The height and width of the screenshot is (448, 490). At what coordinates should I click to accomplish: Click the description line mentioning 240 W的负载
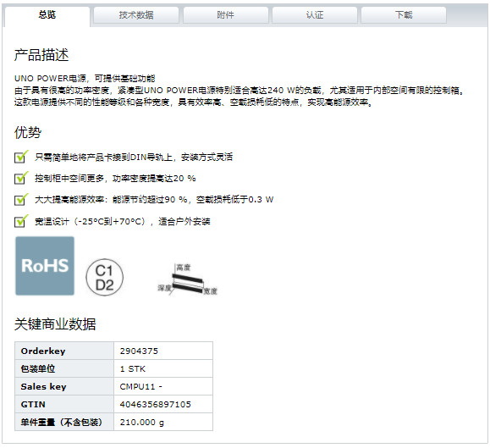pos(239,91)
